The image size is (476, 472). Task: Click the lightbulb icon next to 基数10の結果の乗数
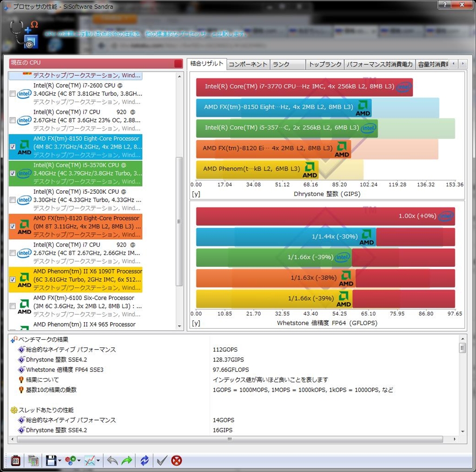click(21, 390)
